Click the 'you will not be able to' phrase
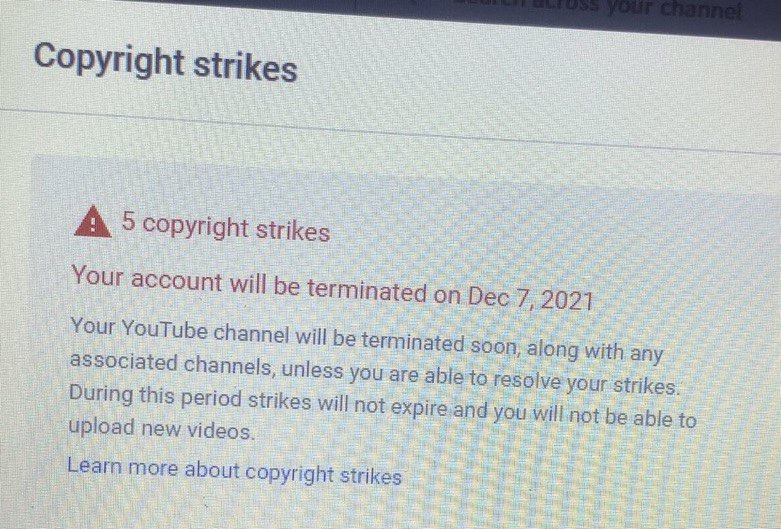This screenshot has width=781, height=529. click(595, 416)
